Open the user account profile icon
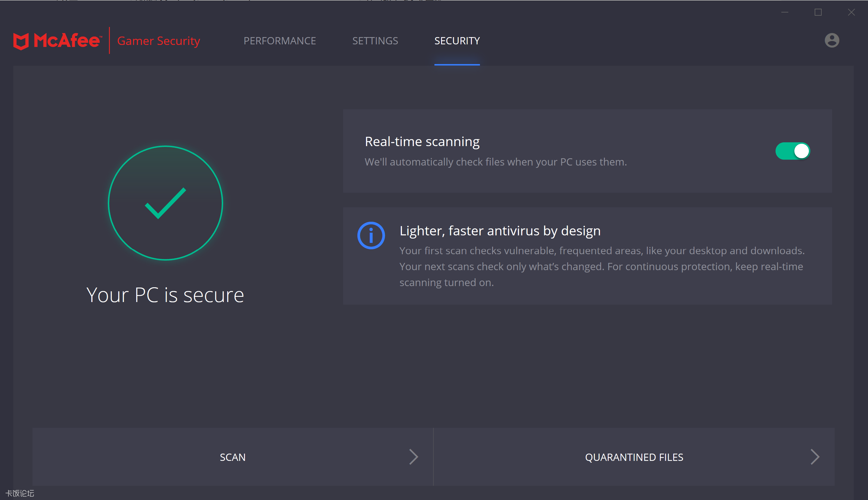Viewport: 868px width, 500px height. click(x=831, y=41)
